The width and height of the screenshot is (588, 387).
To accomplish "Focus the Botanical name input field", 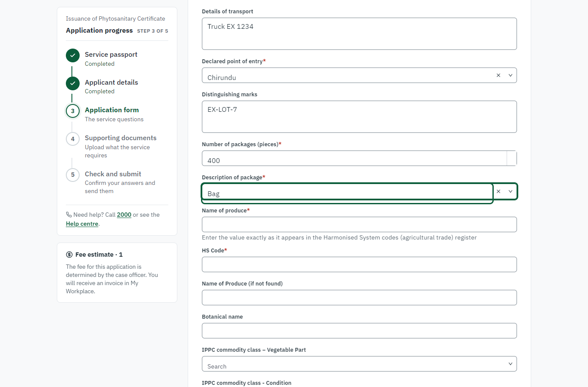I will coord(359,331).
